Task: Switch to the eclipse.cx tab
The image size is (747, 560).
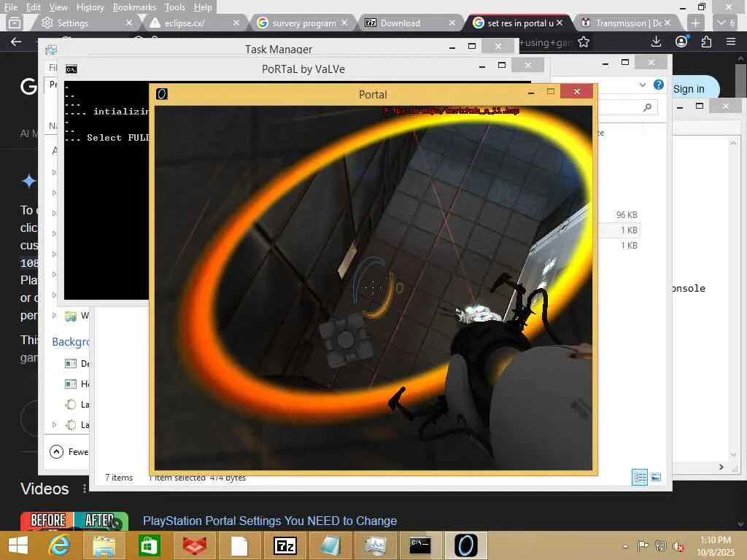Action: tap(190, 23)
